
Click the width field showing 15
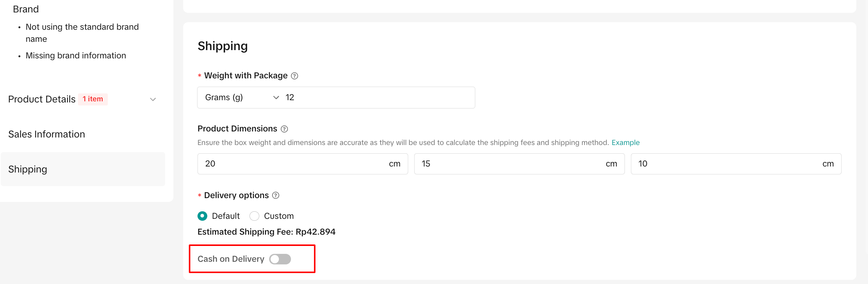511,164
